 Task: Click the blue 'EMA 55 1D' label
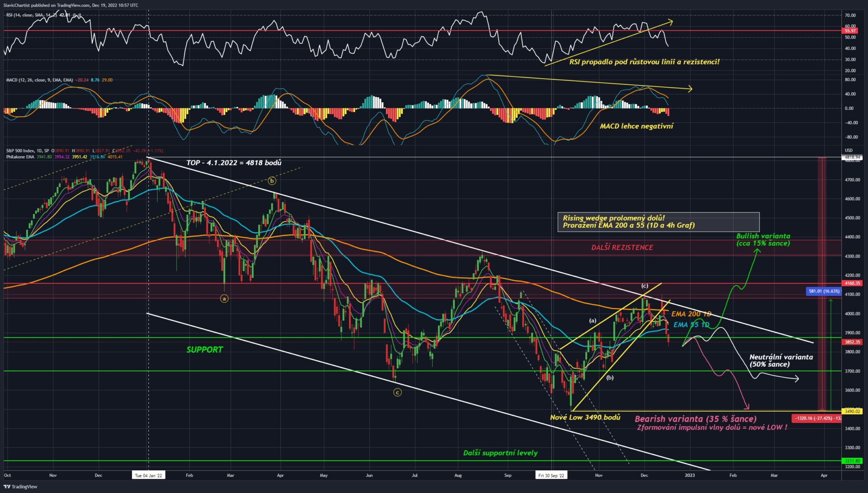[x=691, y=324]
